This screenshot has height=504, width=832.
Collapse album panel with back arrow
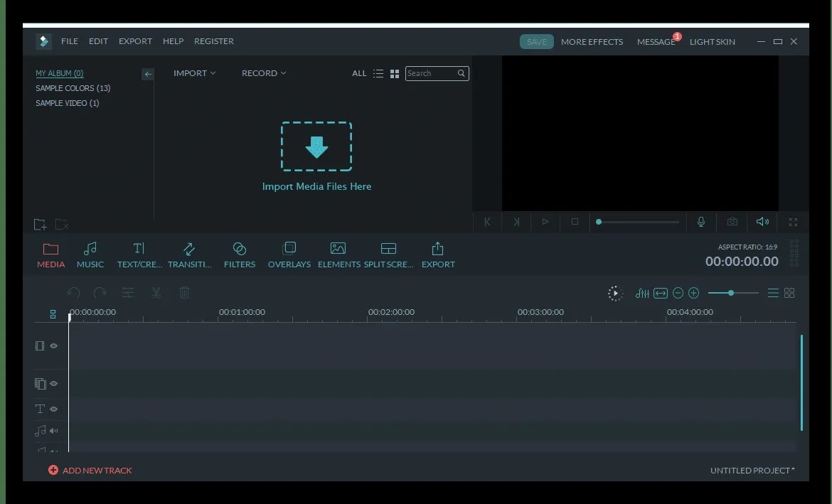click(x=148, y=74)
